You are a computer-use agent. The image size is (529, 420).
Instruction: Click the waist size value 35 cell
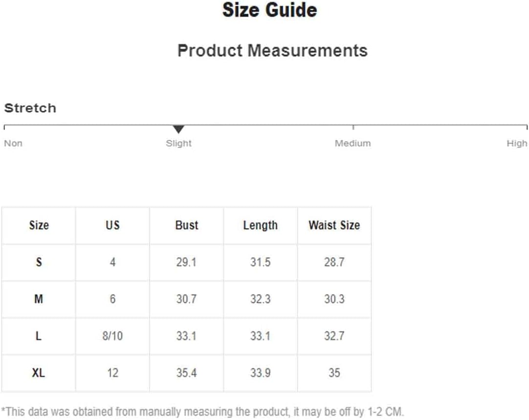tap(334, 373)
